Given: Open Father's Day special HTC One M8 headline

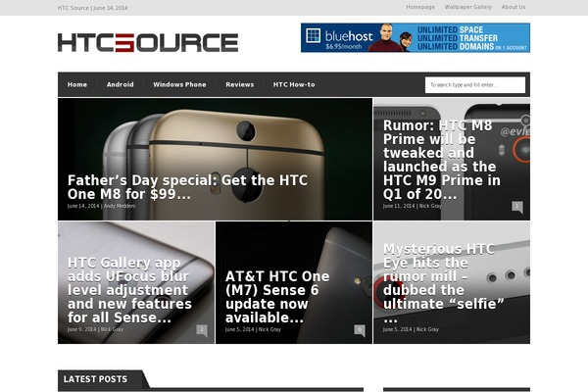Looking at the screenshot, I should (187, 187).
